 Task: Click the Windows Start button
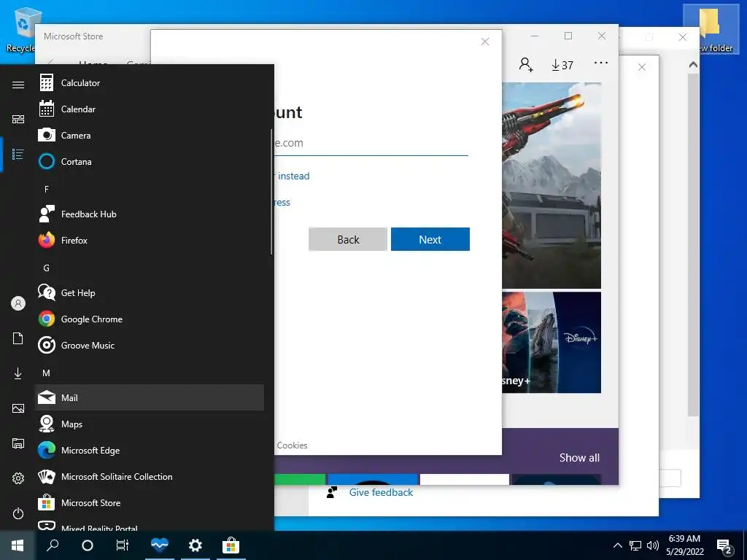(18, 545)
